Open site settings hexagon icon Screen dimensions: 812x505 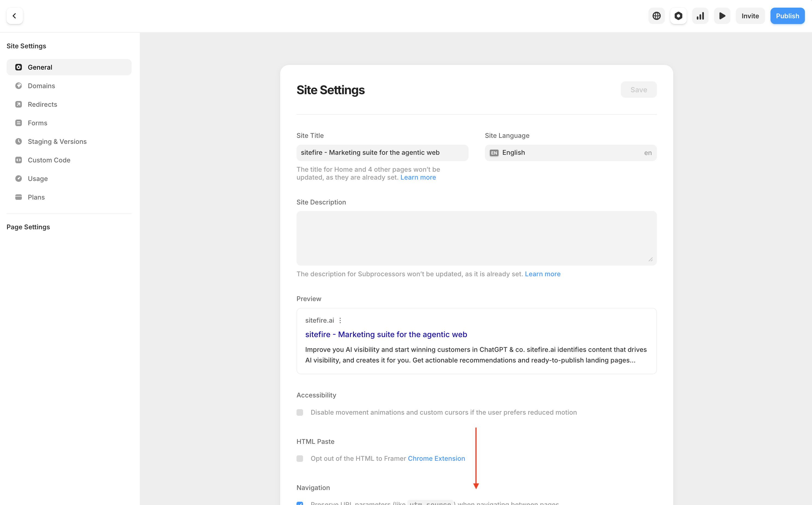678,16
